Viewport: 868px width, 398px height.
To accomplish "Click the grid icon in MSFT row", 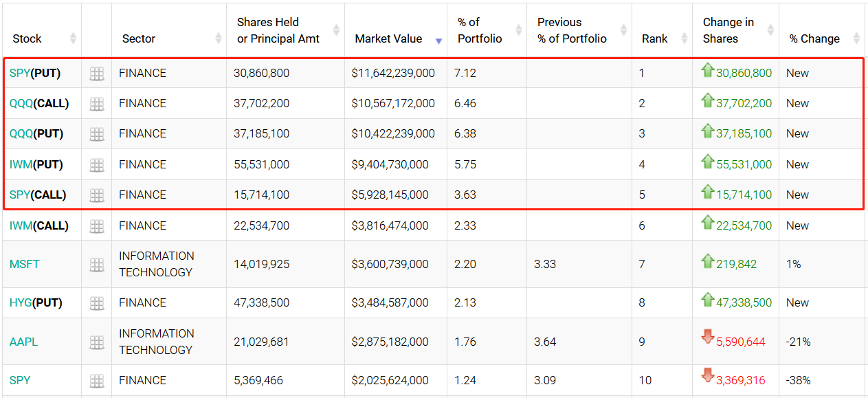I will 97,265.
